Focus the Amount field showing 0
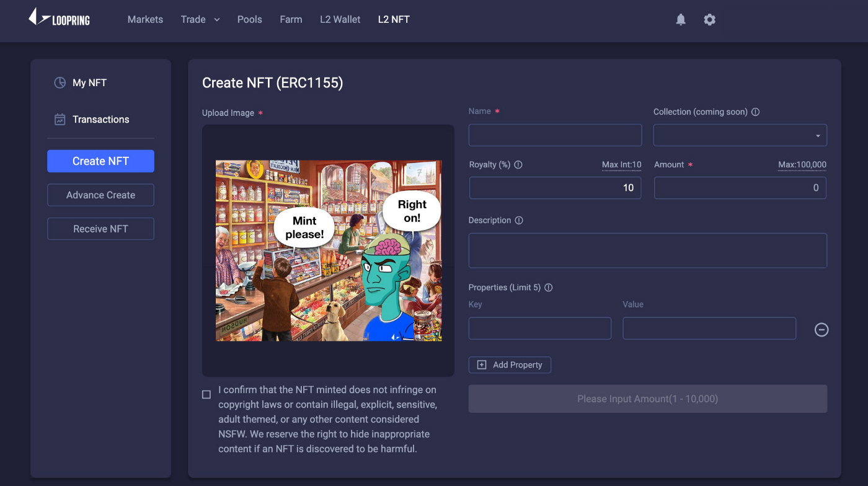The width and height of the screenshot is (868, 486). pos(740,188)
